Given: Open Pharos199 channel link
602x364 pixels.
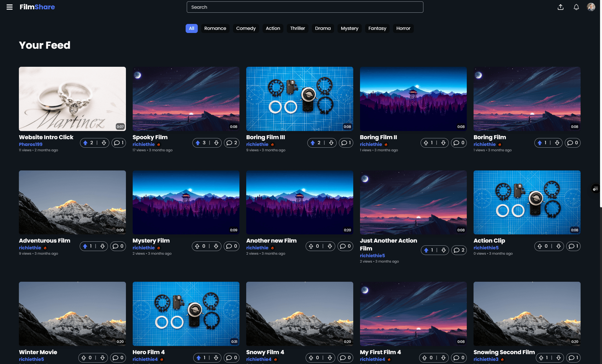Looking at the screenshot, I should [x=31, y=144].
